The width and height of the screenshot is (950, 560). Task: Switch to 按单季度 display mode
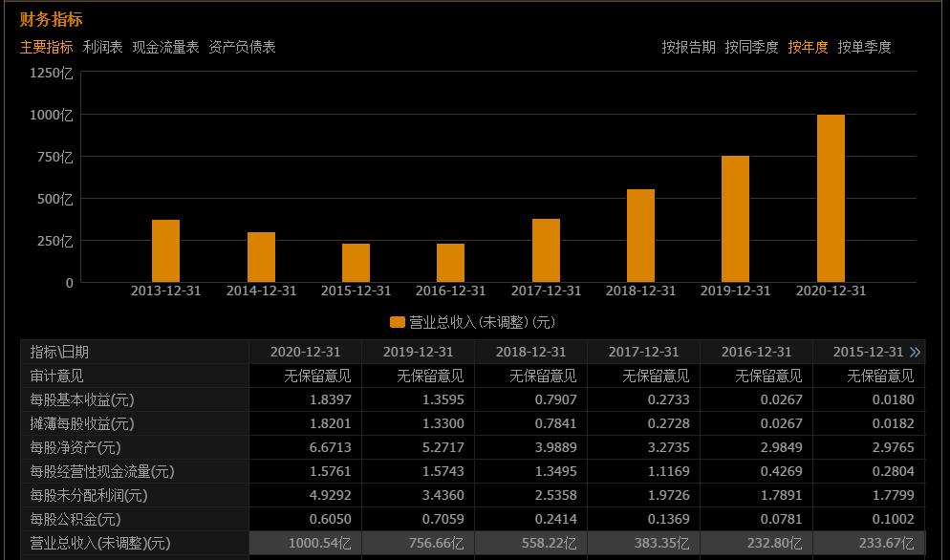(865, 45)
